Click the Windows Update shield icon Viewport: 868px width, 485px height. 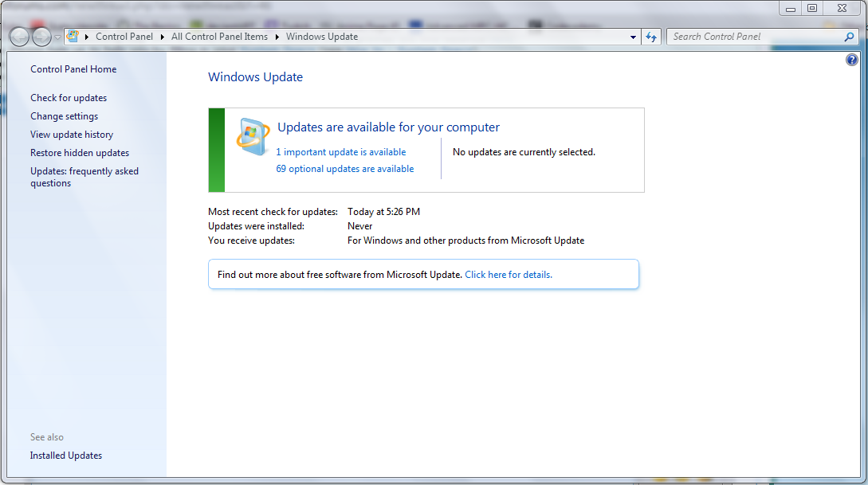click(253, 136)
